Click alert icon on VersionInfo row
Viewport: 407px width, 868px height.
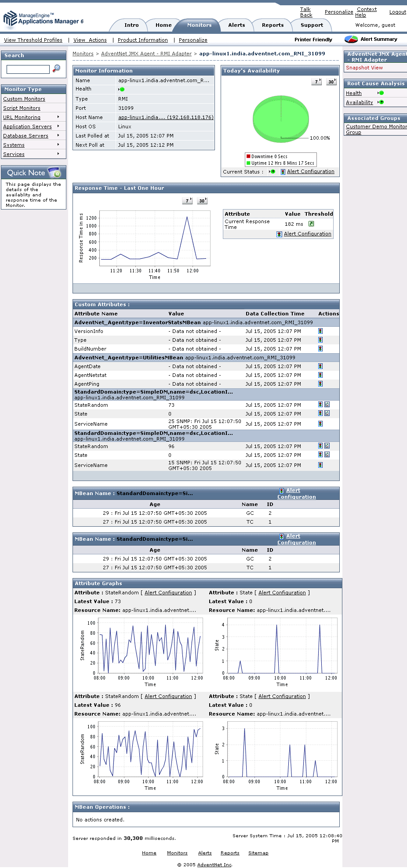pyautogui.click(x=320, y=331)
